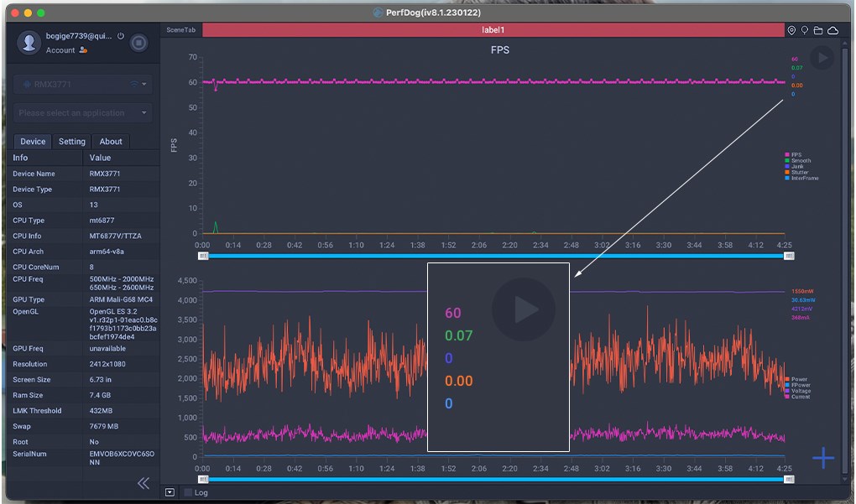Image resolution: width=856 pixels, height=504 pixels.
Task: Switch to the About tab
Action: click(x=111, y=142)
